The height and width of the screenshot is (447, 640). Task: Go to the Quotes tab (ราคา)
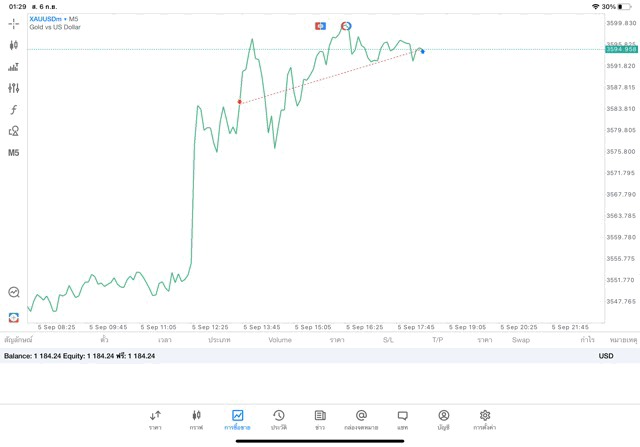click(x=155, y=419)
